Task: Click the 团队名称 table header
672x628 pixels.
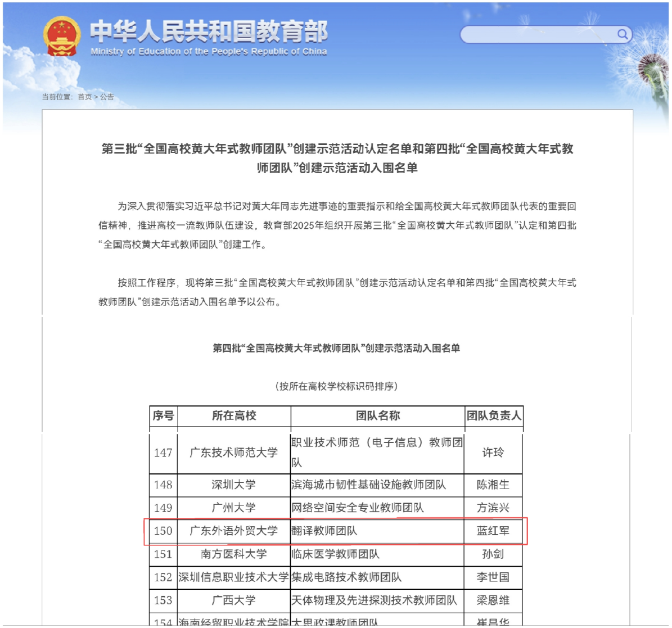Action: [378, 416]
